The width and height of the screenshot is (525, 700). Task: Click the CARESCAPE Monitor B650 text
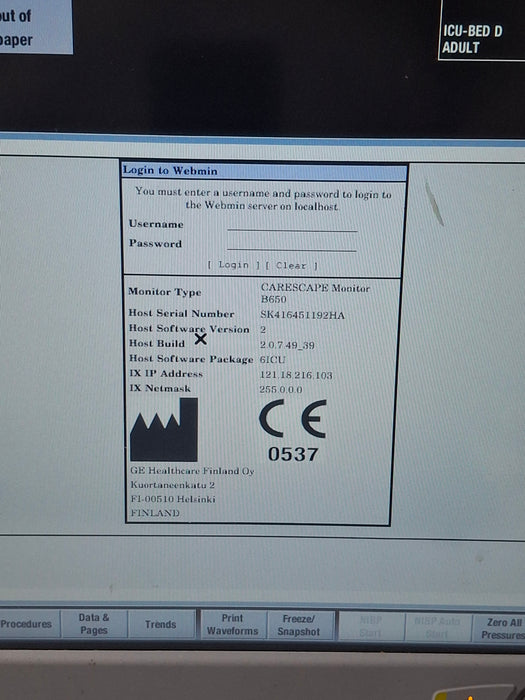[315, 293]
